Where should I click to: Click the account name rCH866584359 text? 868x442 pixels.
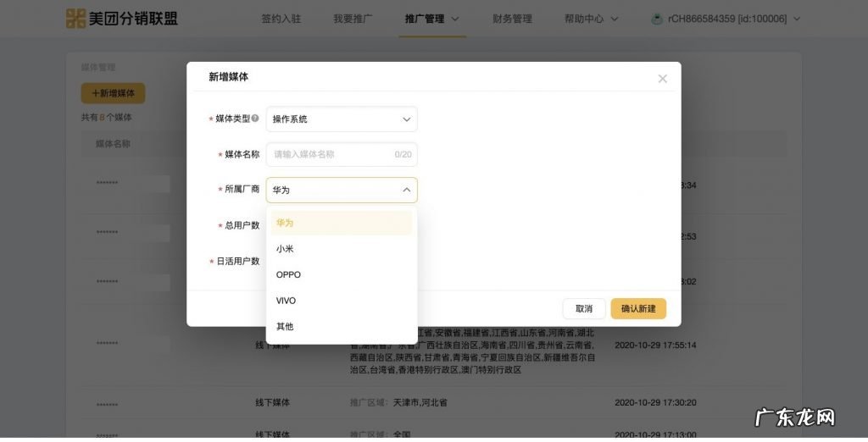pyautogui.click(x=727, y=19)
